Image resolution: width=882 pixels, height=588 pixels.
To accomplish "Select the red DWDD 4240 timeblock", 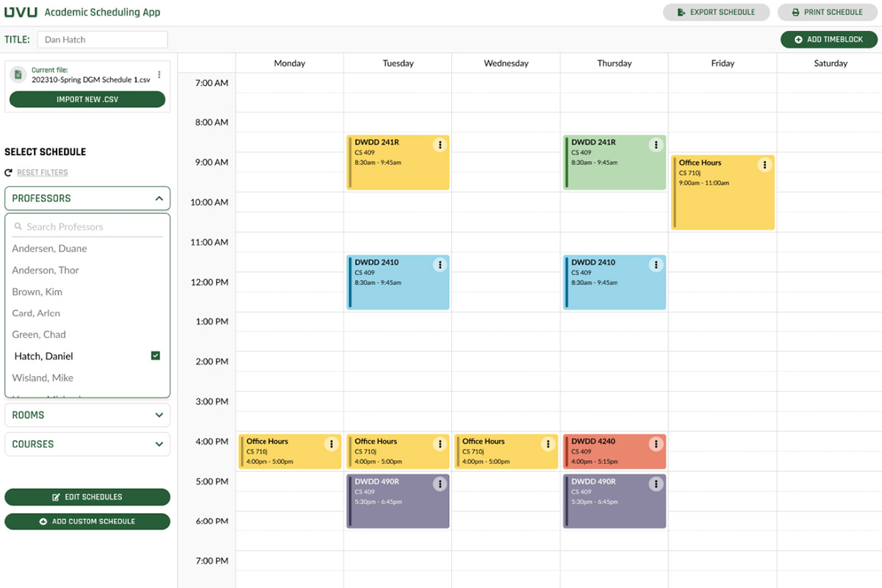I will [614, 451].
